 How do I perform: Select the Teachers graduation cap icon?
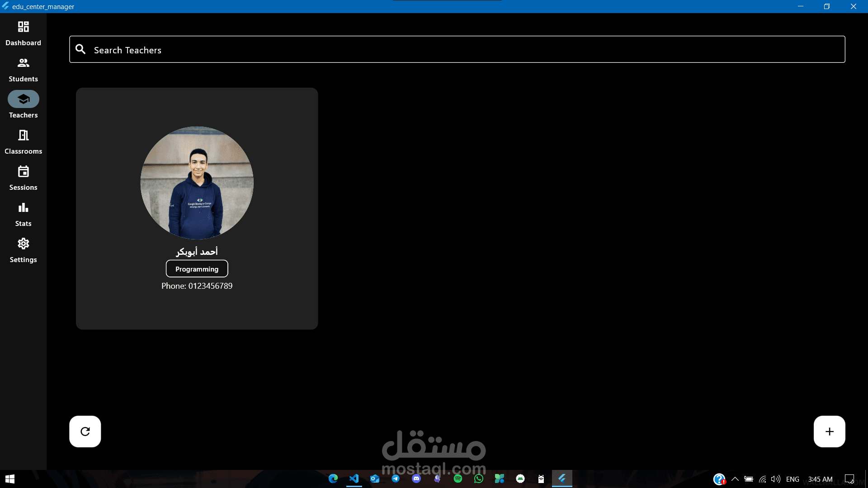[x=23, y=99]
